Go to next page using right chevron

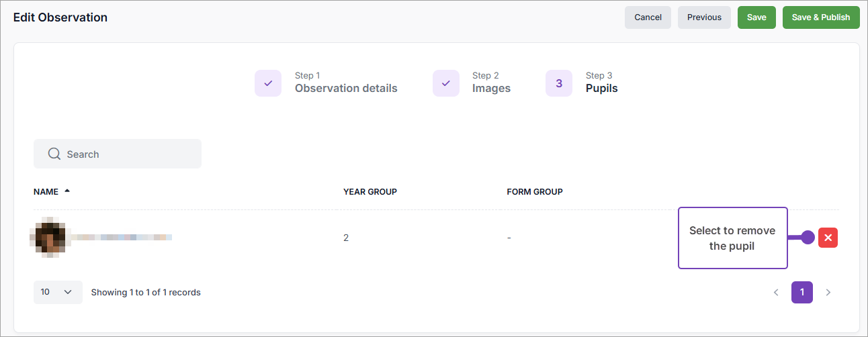(828, 293)
